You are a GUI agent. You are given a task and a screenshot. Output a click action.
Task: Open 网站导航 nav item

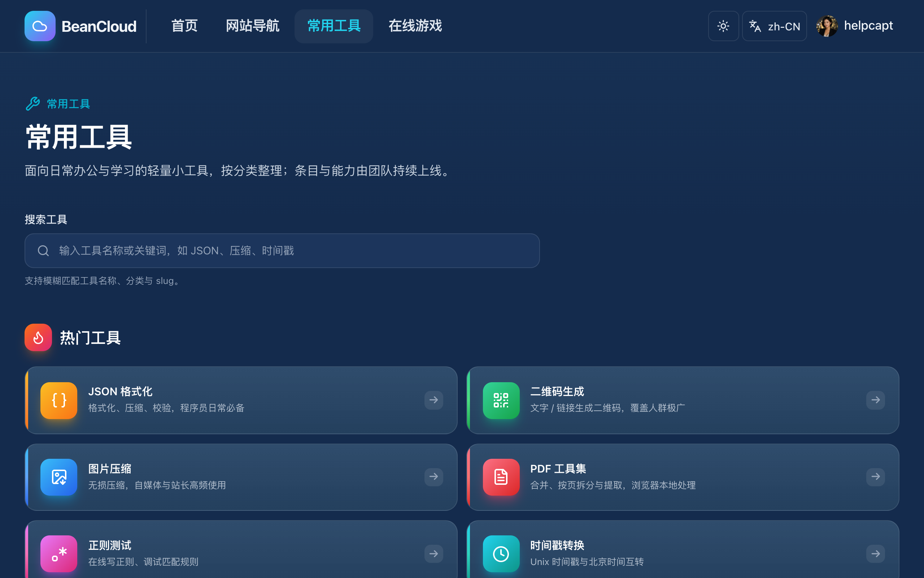[252, 26]
